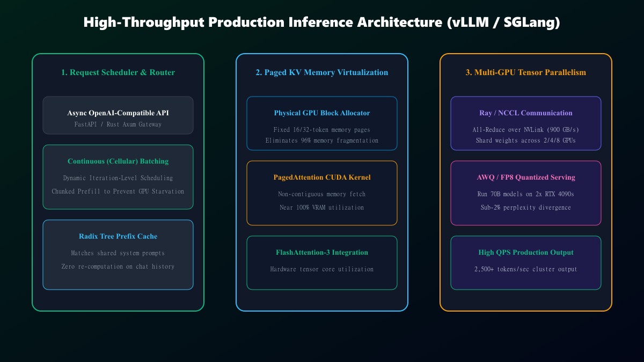This screenshot has width=644, height=362.
Task: Click the 'PagedAttention CUDA Kernel' card title
Action: [322, 178]
